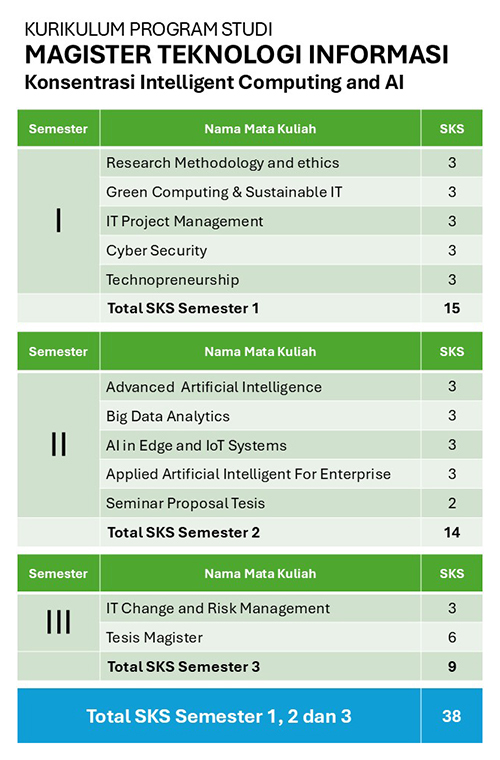
Task: Click the Magister Teknologi Informasi heading
Action: coord(236,54)
